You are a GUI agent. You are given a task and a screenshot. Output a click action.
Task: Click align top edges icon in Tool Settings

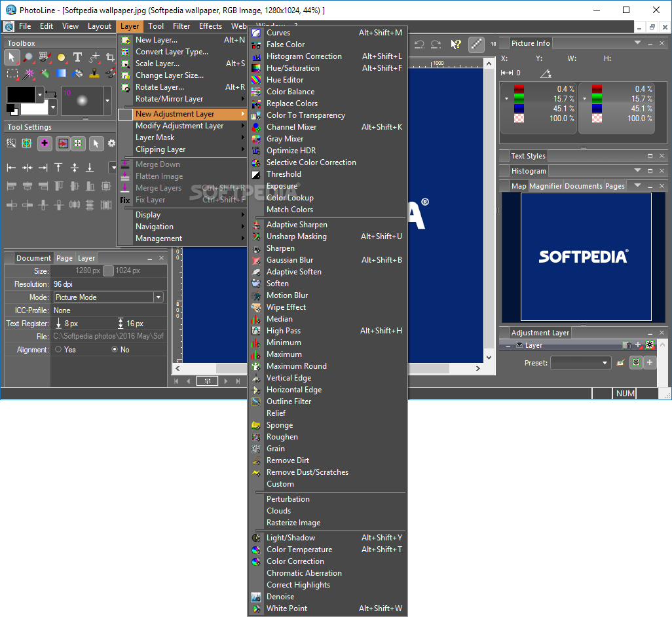[x=59, y=168]
